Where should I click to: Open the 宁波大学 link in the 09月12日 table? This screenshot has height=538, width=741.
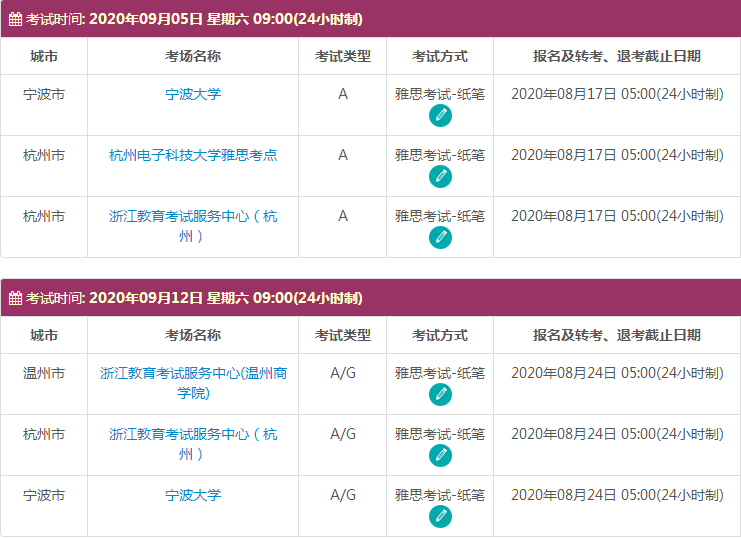pyautogui.click(x=193, y=495)
